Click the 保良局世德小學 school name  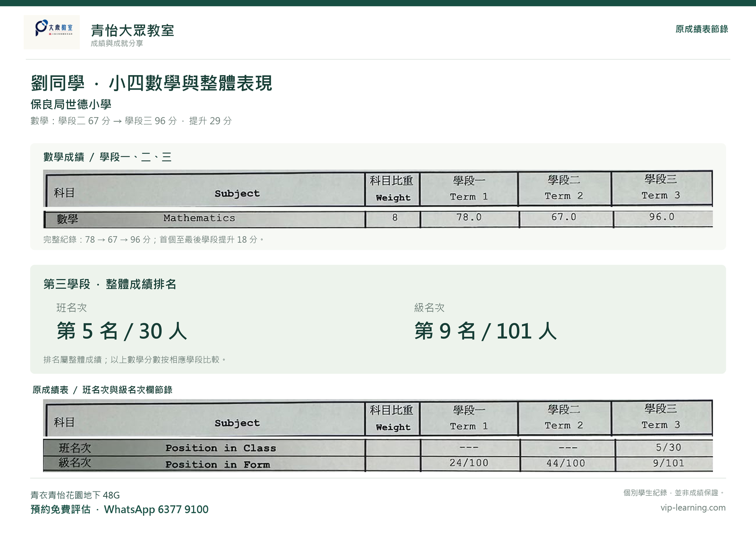tap(71, 104)
